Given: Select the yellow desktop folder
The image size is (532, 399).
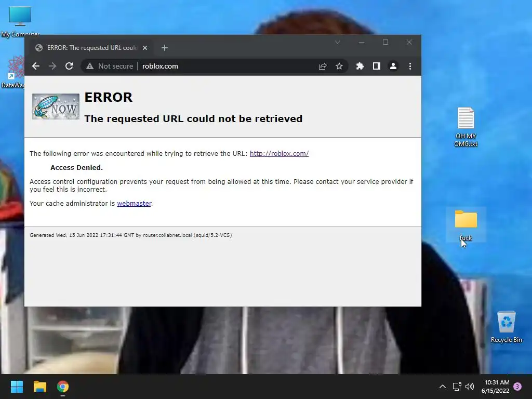Looking at the screenshot, I should [466, 224].
